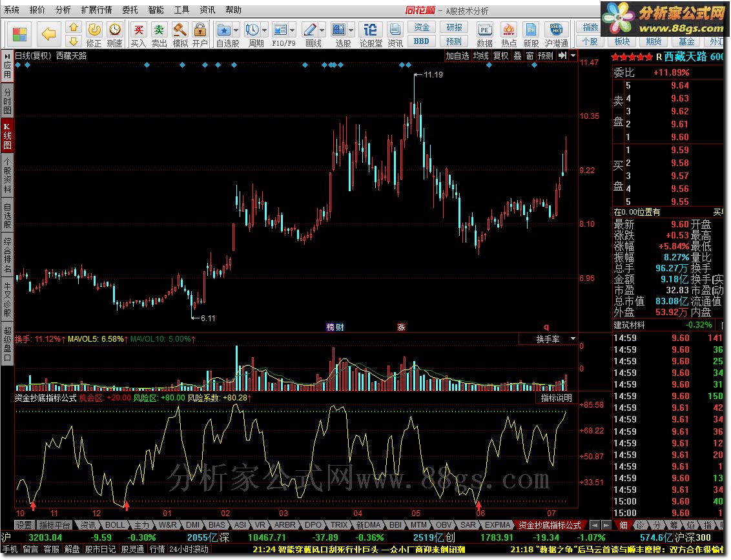Open the 沪港通 SSE HKE icon
Screen dimensions: 731x560
point(556,34)
